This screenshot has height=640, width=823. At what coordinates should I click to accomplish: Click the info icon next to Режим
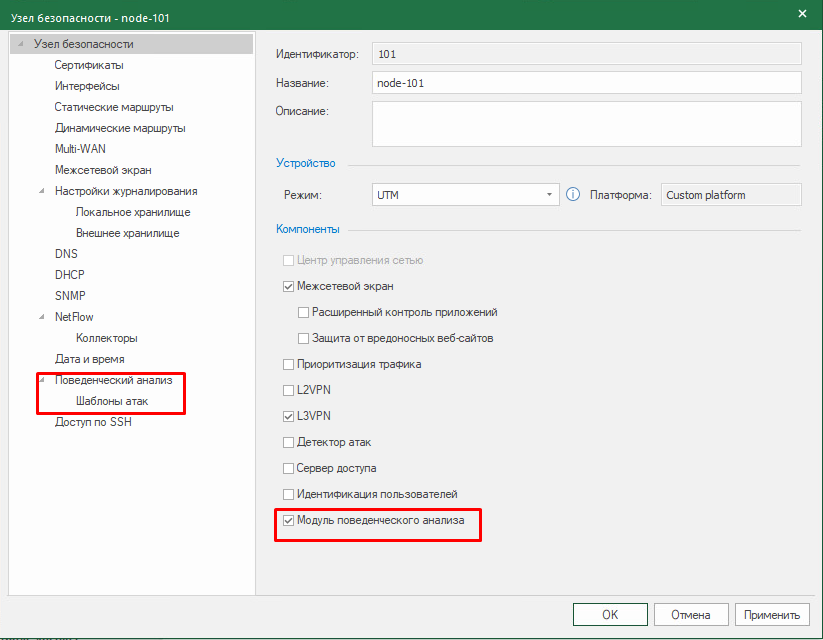(573, 195)
